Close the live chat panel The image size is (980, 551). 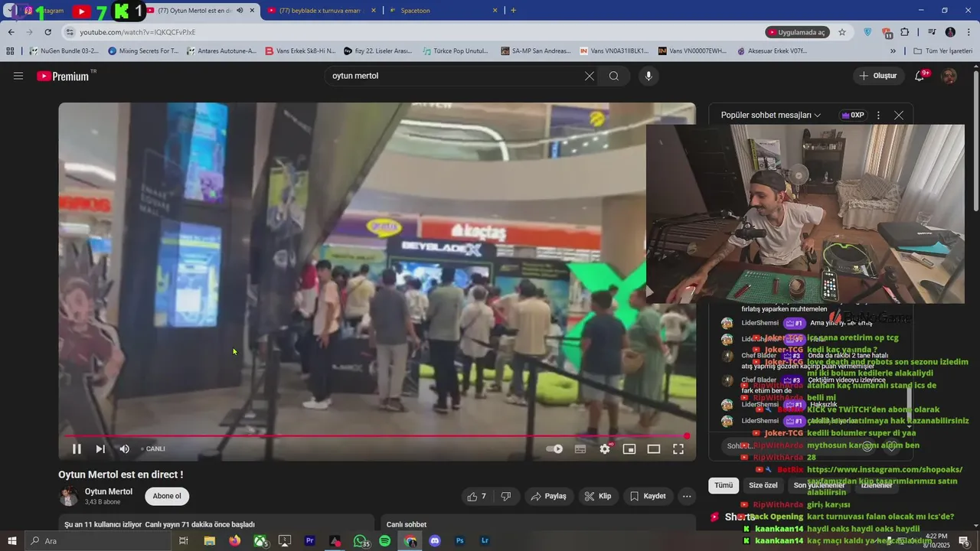pyautogui.click(x=899, y=115)
